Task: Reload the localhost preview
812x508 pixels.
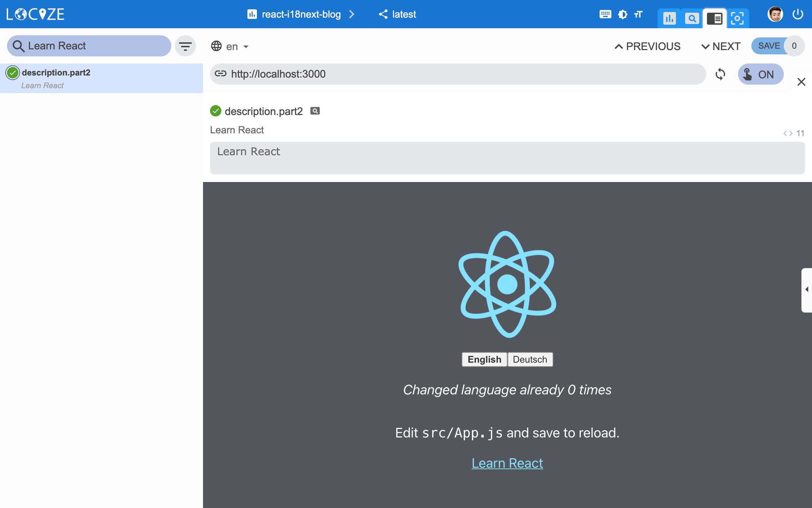Action: 720,74
